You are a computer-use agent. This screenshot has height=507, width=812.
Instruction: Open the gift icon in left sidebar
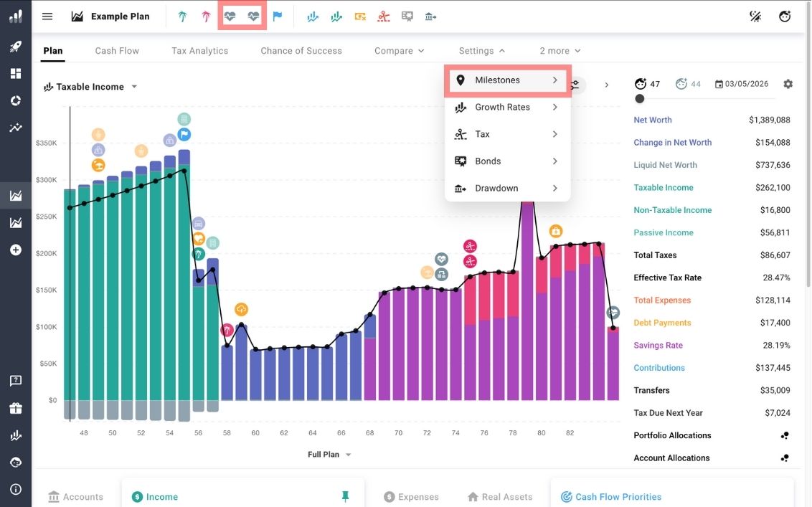(15, 408)
